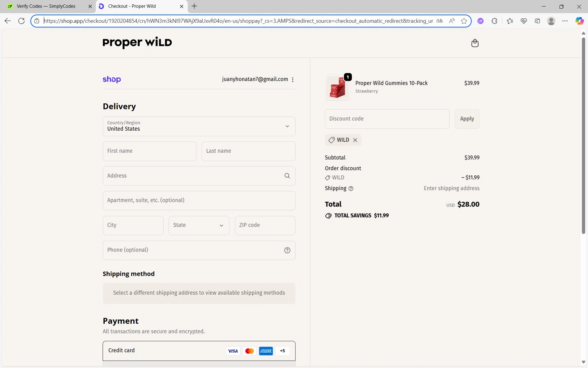This screenshot has height=368, width=588.
Task: Click the WILD order discount line
Action: click(402, 178)
